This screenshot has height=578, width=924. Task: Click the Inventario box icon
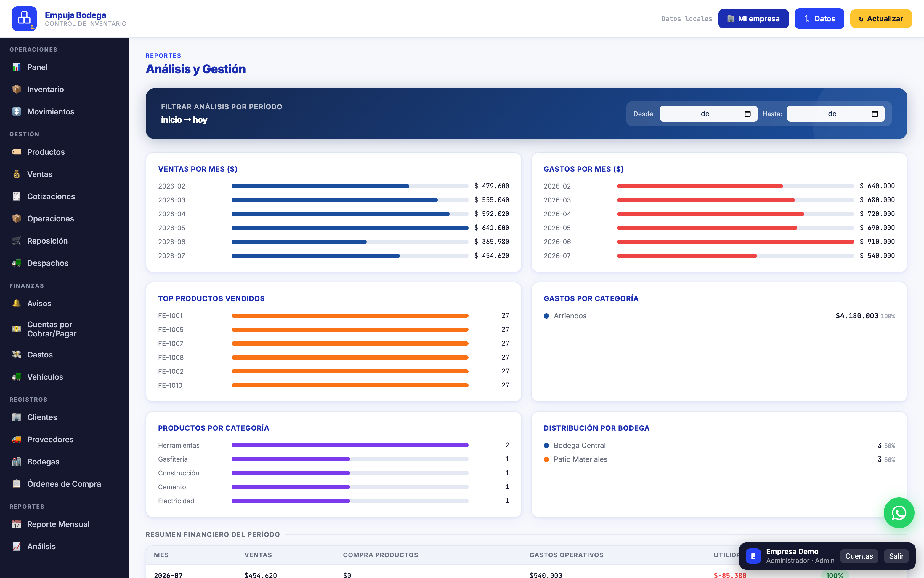16,90
